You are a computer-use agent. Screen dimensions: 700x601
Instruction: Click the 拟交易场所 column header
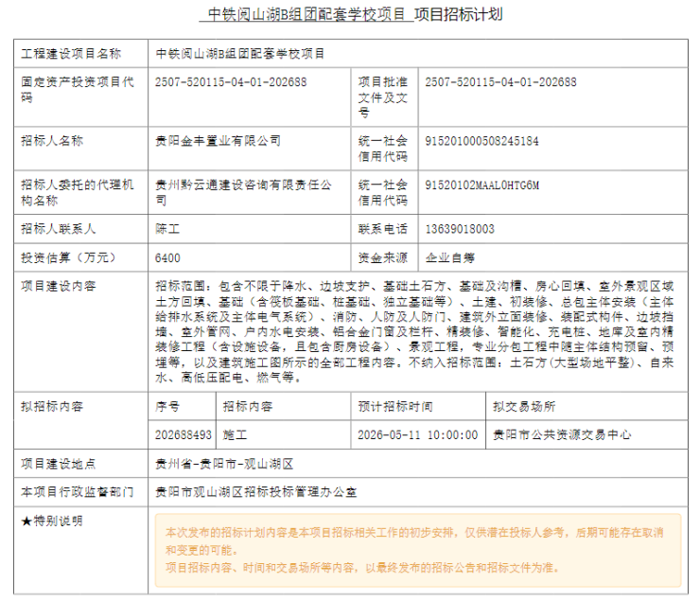click(x=524, y=406)
